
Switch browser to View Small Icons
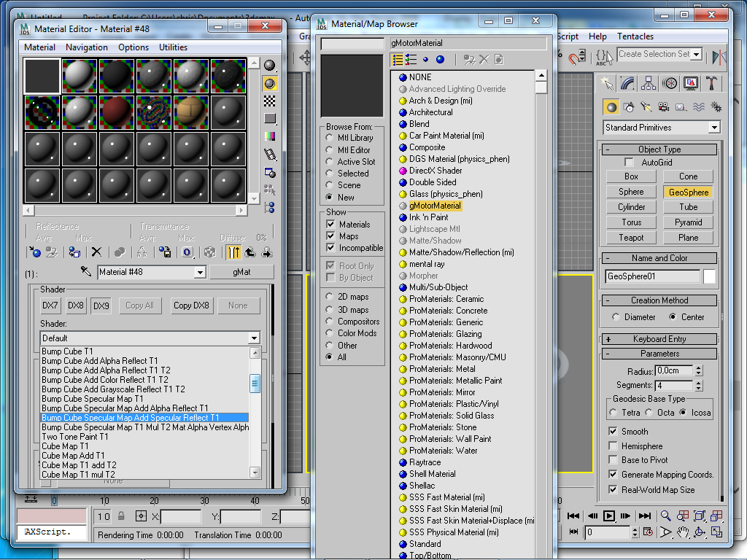[425, 60]
